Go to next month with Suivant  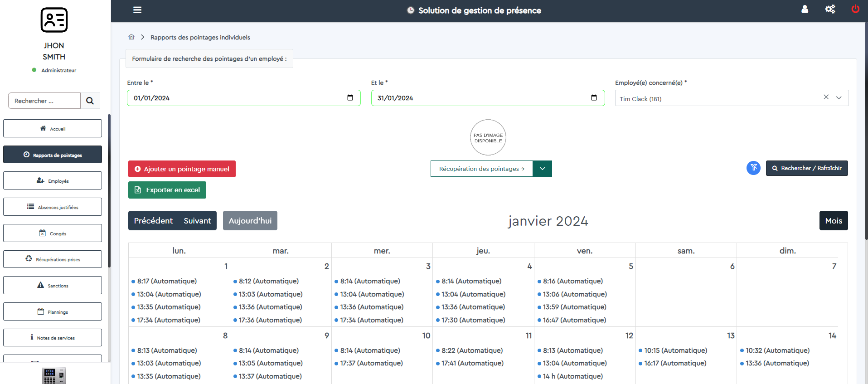197,221
